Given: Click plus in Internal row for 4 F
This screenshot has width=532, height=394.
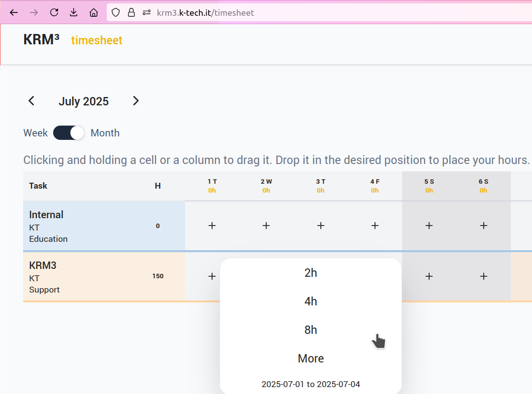Looking at the screenshot, I should (375, 226).
